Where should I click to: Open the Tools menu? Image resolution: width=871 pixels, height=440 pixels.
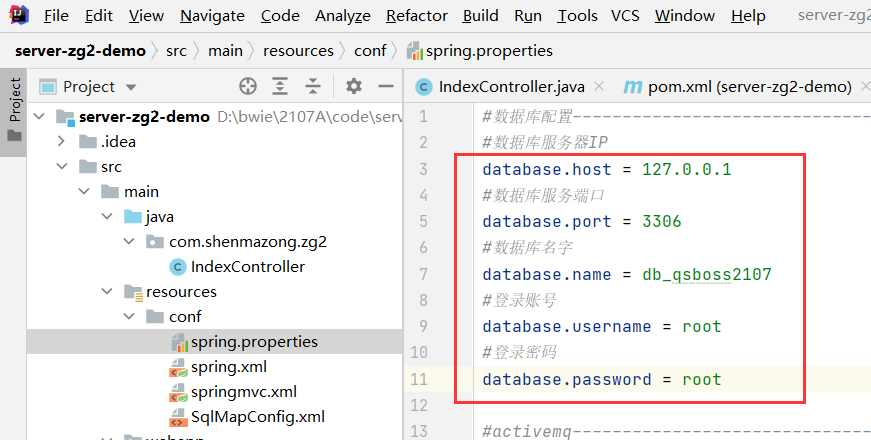click(x=577, y=16)
